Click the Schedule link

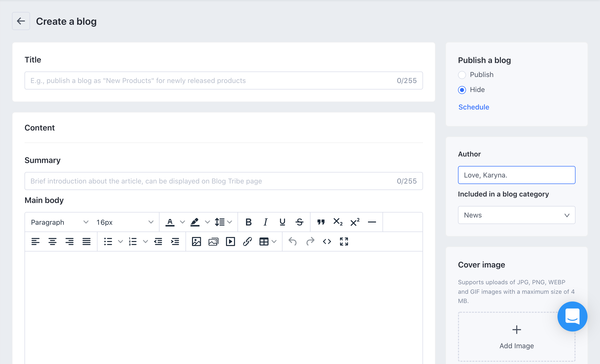coord(473,107)
